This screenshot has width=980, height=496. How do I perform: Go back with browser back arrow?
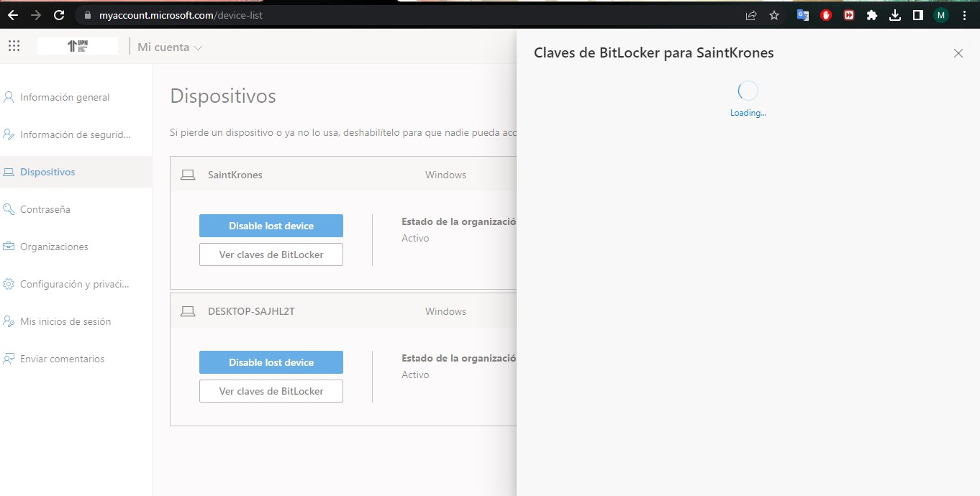click(12, 14)
